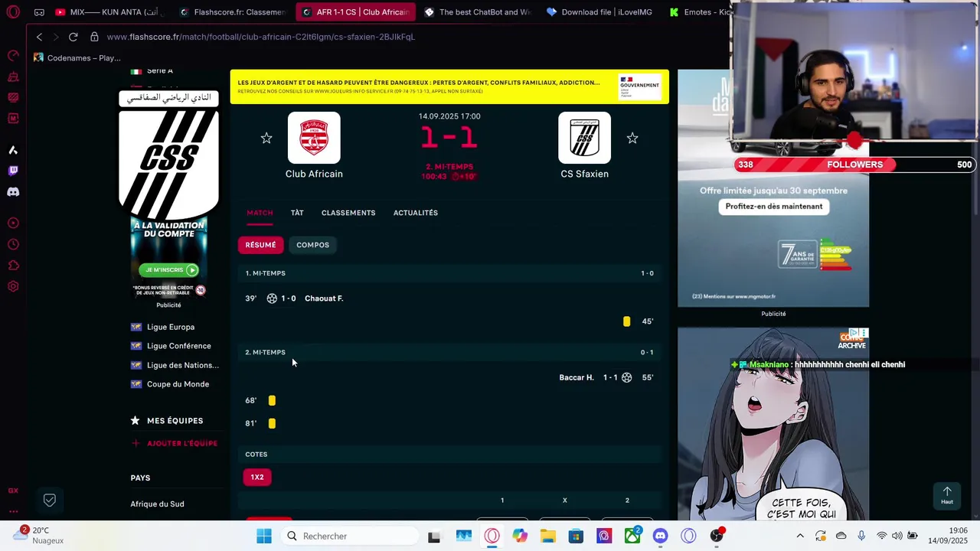
Task: Click goal ball icon next to Baccar H.
Action: click(x=626, y=377)
